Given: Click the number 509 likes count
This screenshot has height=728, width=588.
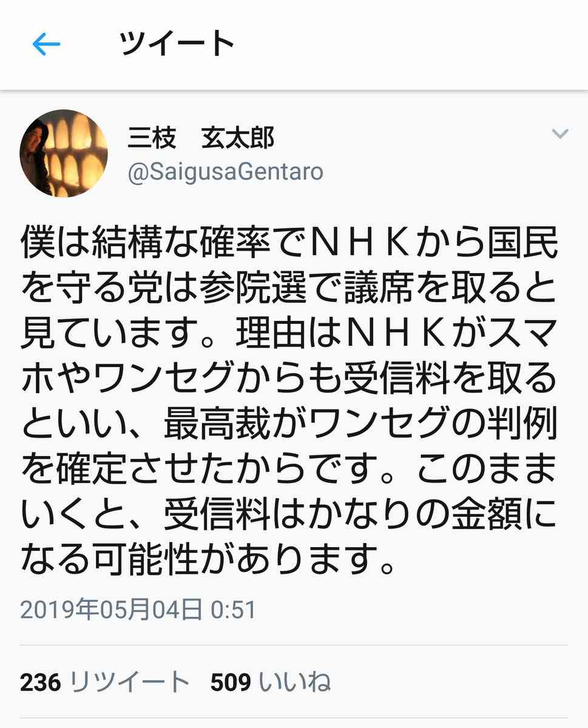Looking at the screenshot, I should (231, 683).
